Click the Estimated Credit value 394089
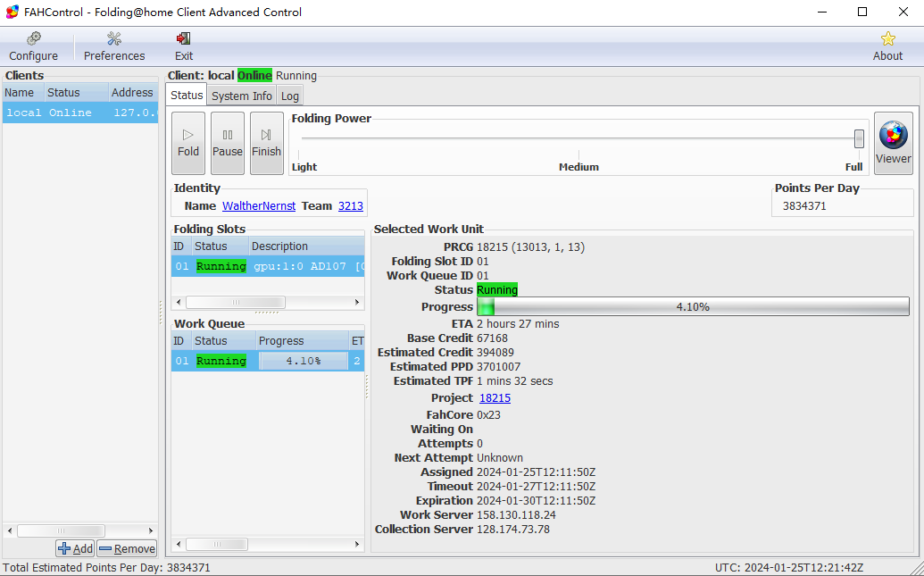 (495, 352)
